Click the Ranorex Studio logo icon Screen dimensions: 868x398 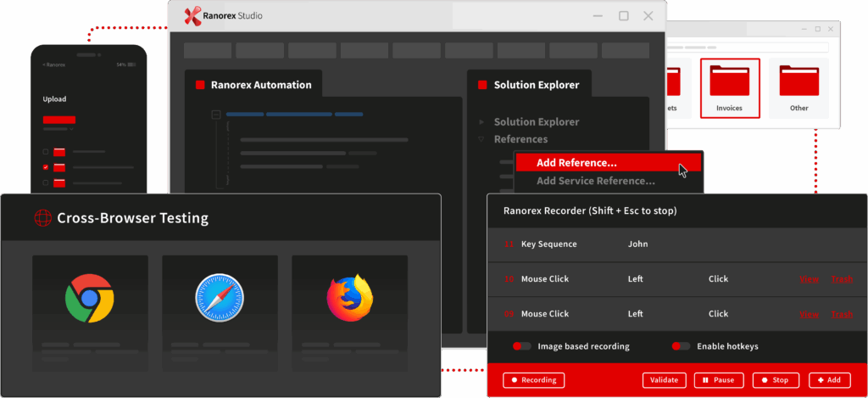tap(192, 15)
